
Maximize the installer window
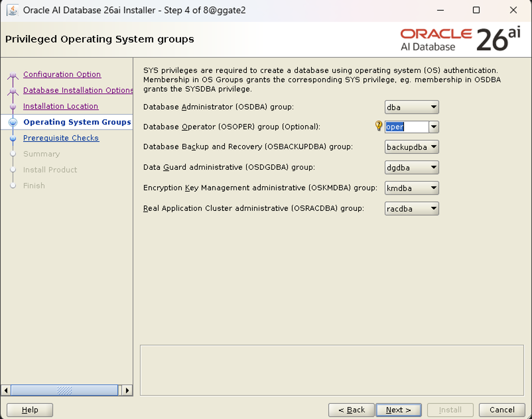tap(477, 10)
